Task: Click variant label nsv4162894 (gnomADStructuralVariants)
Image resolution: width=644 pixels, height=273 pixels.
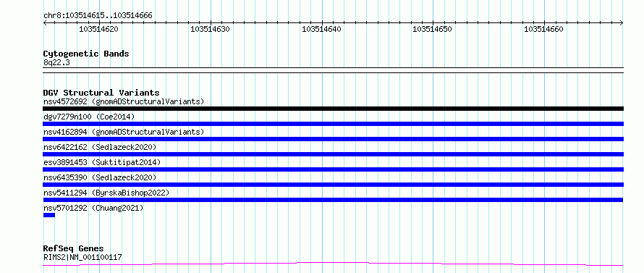Action: pos(124,132)
